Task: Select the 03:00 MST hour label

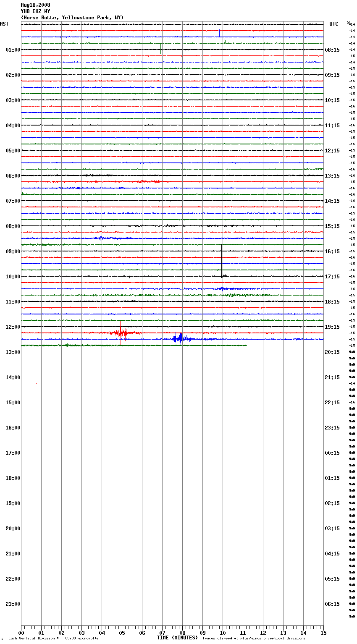Action: click(x=13, y=100)
